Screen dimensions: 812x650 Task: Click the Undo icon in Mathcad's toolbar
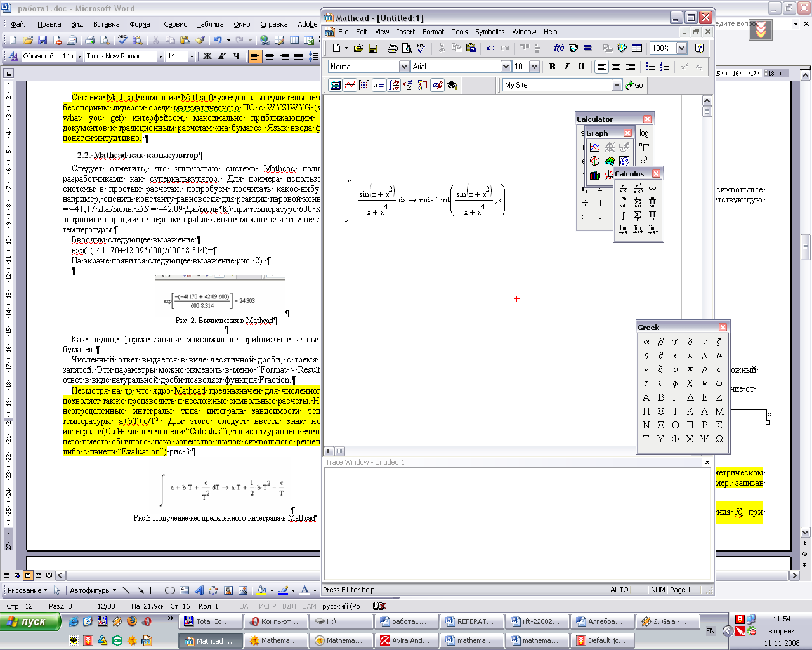490,48
